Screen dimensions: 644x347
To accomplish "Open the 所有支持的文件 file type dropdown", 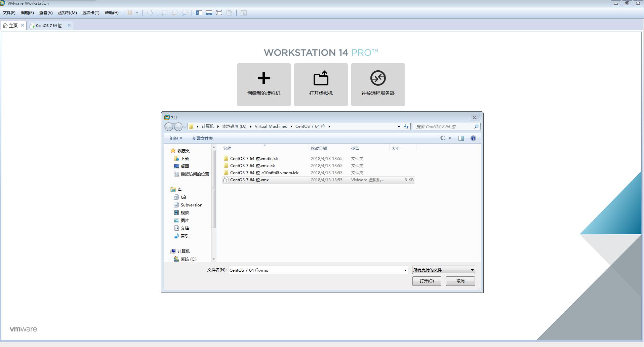I will coord(443,270).
